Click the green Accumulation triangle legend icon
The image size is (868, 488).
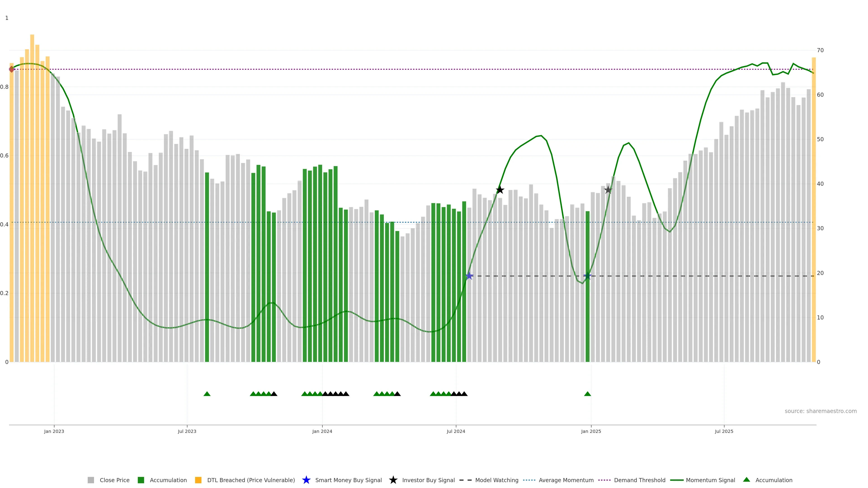[x=746, y=480]
